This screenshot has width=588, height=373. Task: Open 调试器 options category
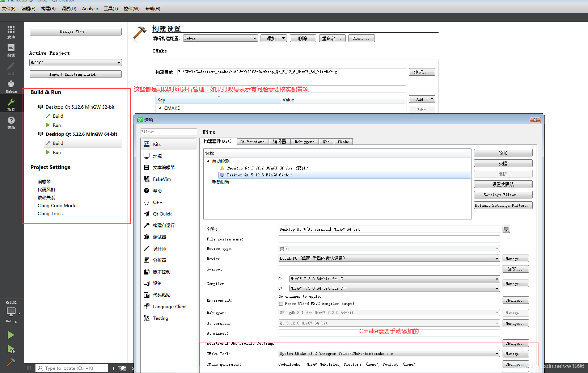click(169, 237)
